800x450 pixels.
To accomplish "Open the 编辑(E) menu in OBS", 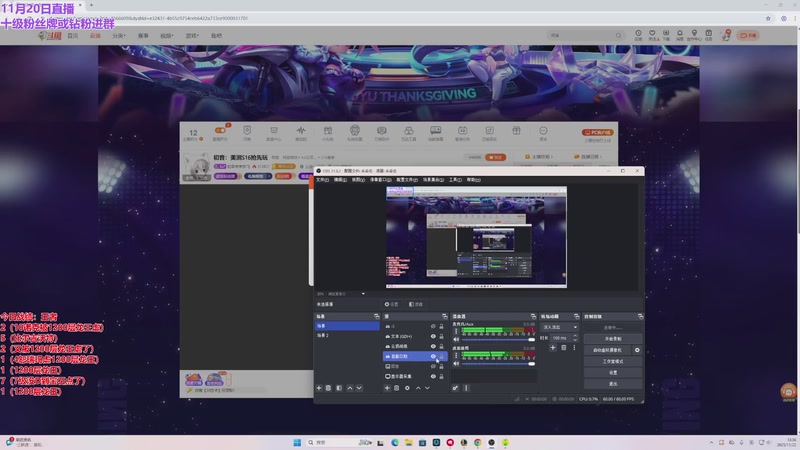I will (340, 180).
